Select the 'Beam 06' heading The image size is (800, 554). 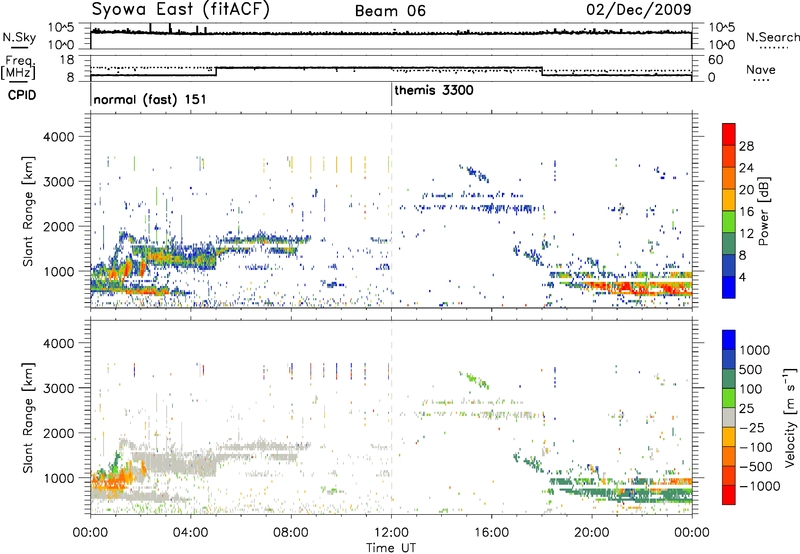(390, 11)
